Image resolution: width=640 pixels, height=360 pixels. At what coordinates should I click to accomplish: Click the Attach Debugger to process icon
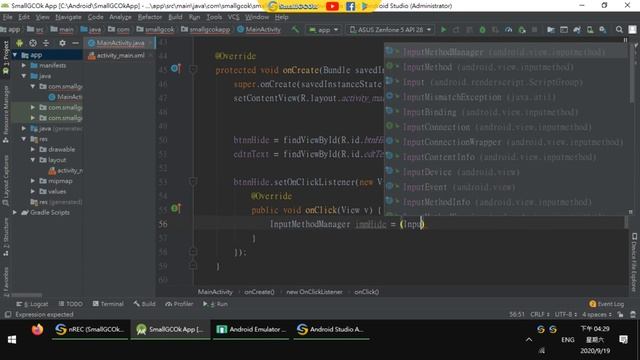[x=522, y=30]
